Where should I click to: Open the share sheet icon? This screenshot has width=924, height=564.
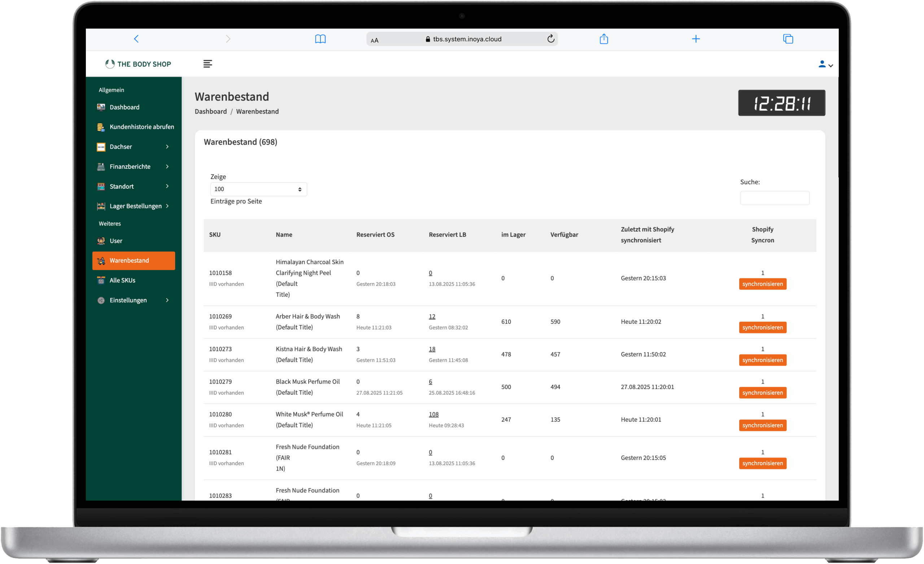click(604, 39)
